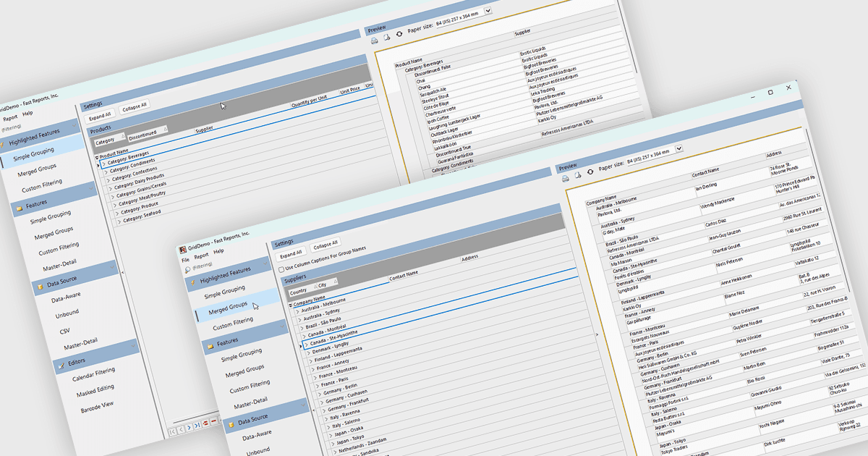Image resolution: width=868 pixels, height=456 pixels.
Task: Enable Use Column Captions For Group Names
Action: [281, 269]
